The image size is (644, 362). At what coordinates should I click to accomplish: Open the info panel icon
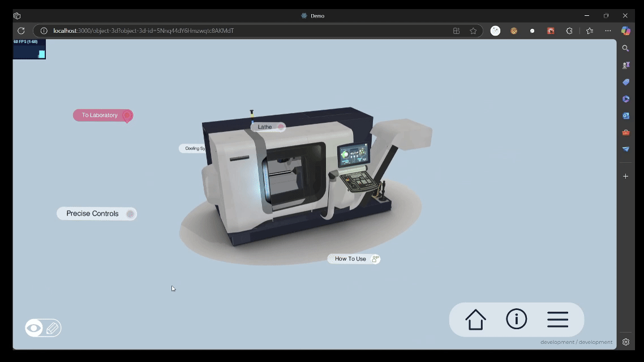pyautogui.click(x=516, y=319)
